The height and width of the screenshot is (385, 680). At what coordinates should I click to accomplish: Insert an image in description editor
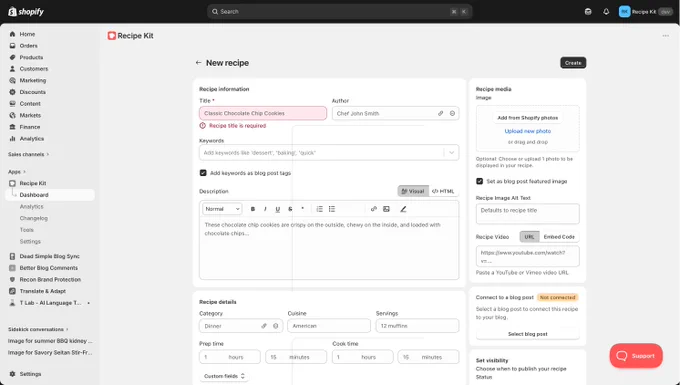pos(386,209)
